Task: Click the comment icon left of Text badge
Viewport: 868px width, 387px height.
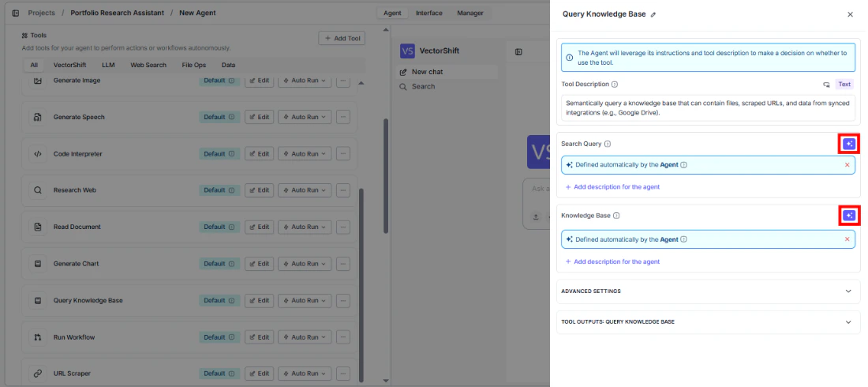Action: pyautogui.click(x=826, y=85)
